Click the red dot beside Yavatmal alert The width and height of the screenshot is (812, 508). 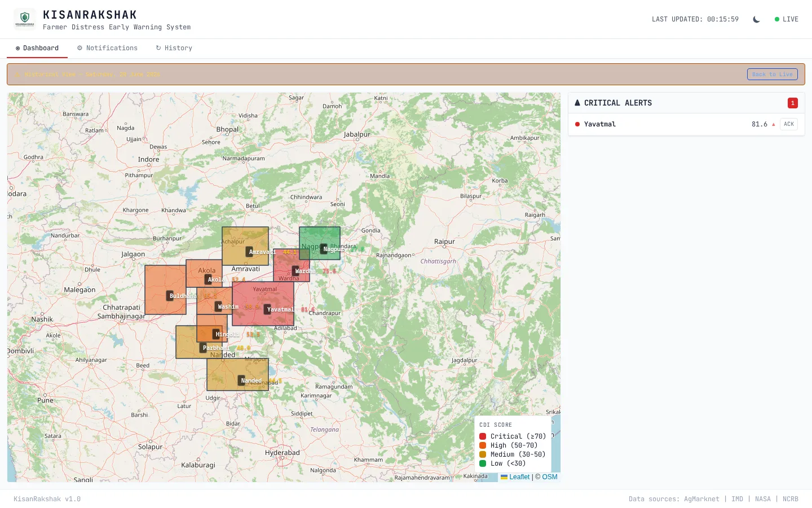pyautogui.click(x=577, y=124)
